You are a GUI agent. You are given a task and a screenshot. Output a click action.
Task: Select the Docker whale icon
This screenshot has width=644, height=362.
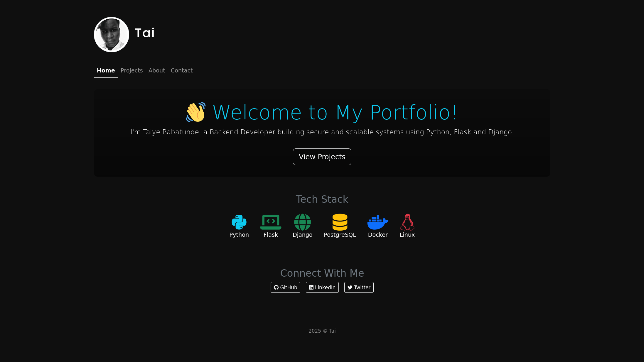click(378, 222)
